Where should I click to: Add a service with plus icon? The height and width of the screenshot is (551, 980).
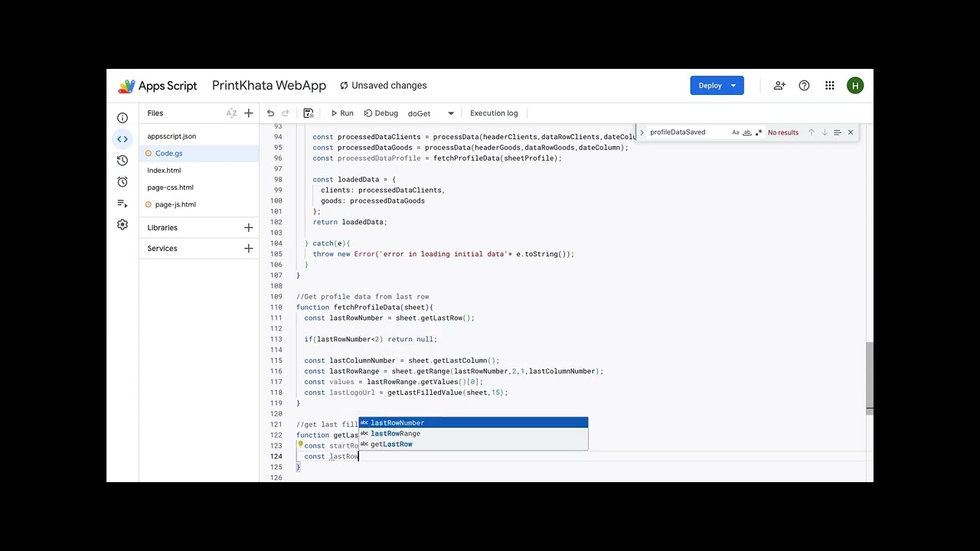point(248,249)
